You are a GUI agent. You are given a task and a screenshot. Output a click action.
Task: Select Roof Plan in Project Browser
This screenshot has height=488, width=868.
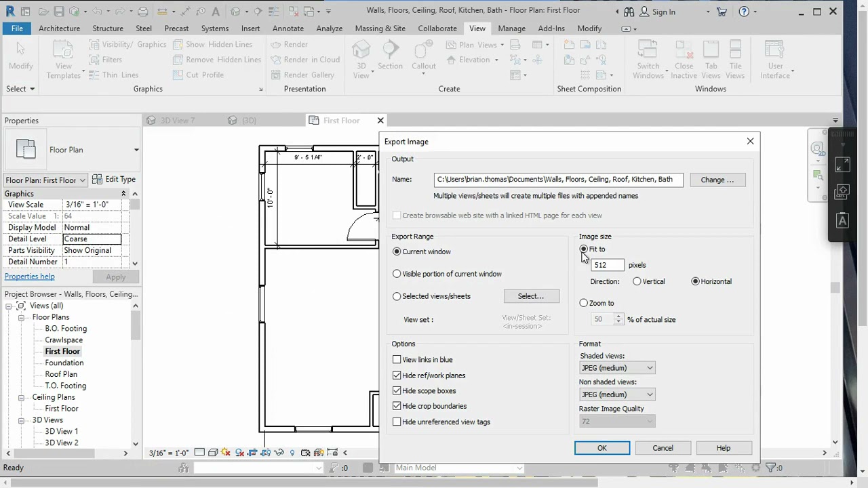pyautogui.click(x=61, y=374)
